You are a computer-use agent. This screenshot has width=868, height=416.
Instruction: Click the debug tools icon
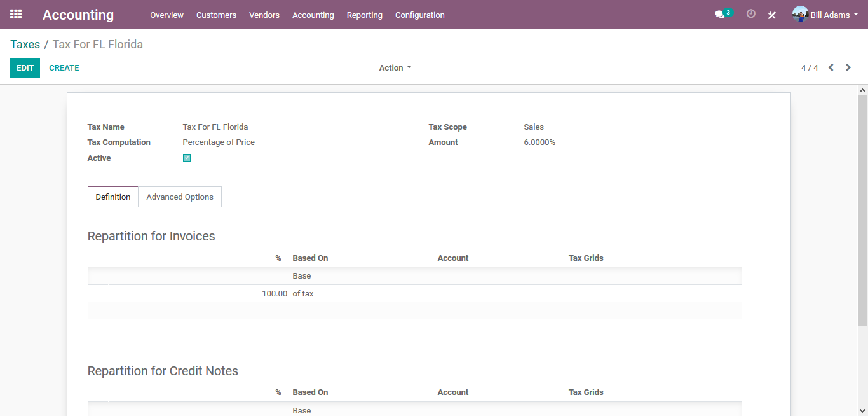pos(772,15)
